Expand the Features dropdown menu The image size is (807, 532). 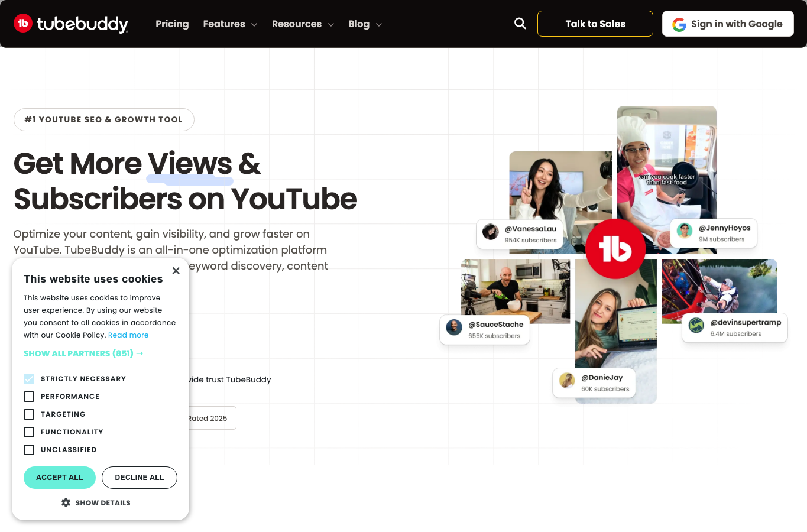pos(230,24)
